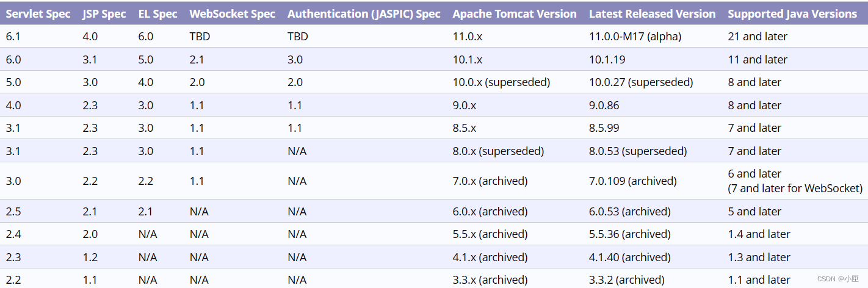Click the 7.0.x (archived) cell
868x288 pixels.
click(490, 181)
